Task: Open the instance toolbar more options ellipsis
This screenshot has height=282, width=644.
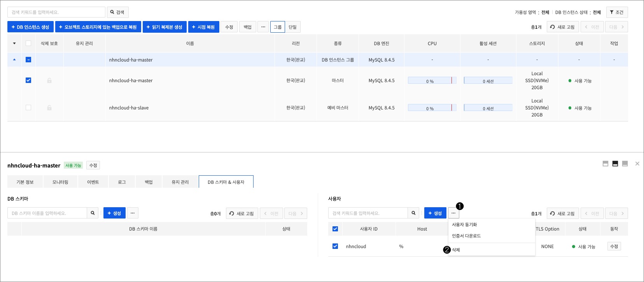Action: tap(263, 27)
